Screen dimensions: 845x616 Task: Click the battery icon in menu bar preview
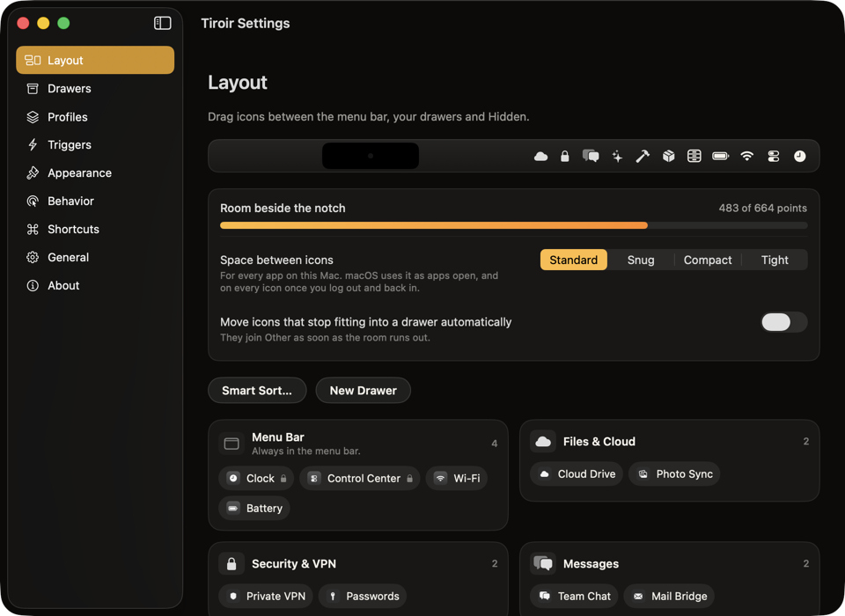click(x=721, y=157)
